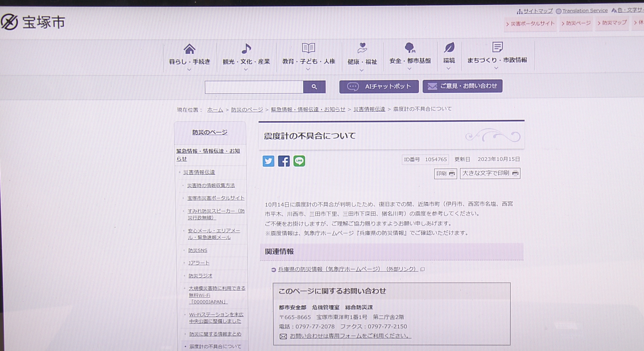The image size is (644, 351).
Task: Share page via Twitter icon
Action: coord(268,161)
